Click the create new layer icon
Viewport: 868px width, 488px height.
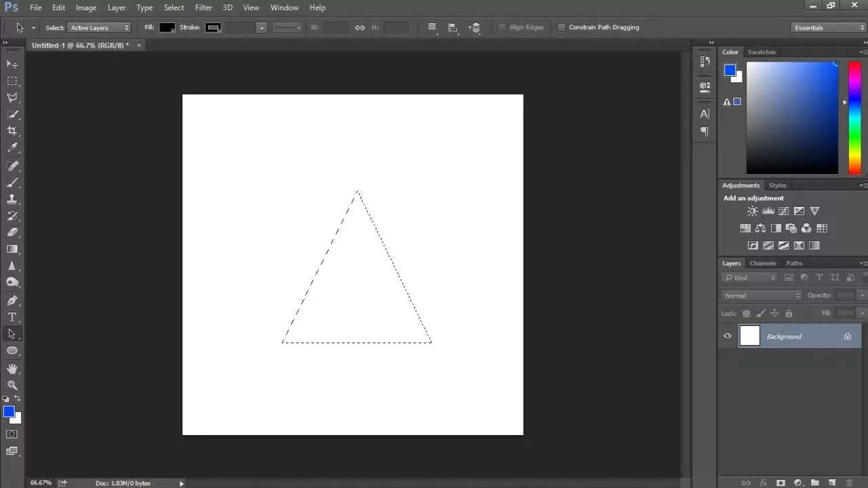(832, 483)
